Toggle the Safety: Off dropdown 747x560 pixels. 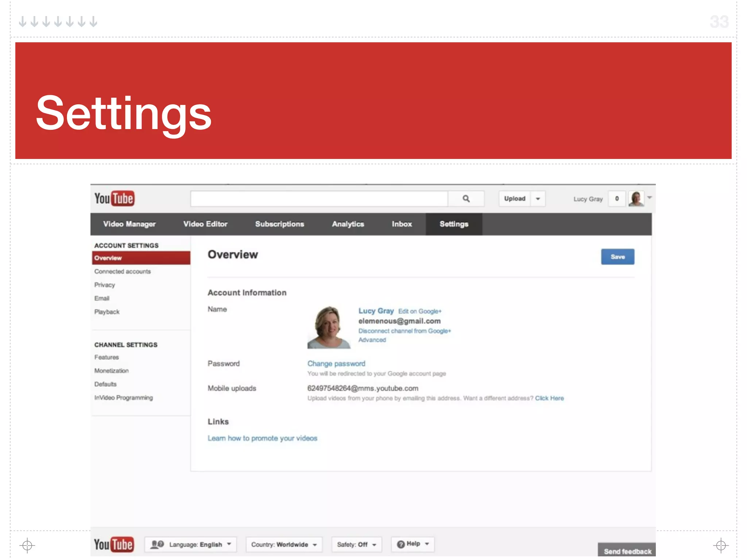point(356,544)
